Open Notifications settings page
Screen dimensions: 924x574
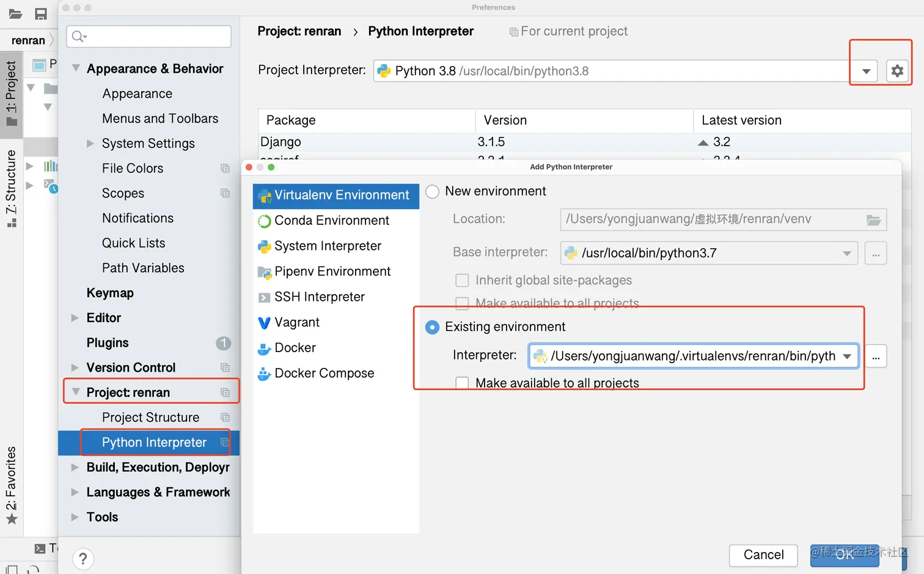pyautogui.click(x=137, y=218)
